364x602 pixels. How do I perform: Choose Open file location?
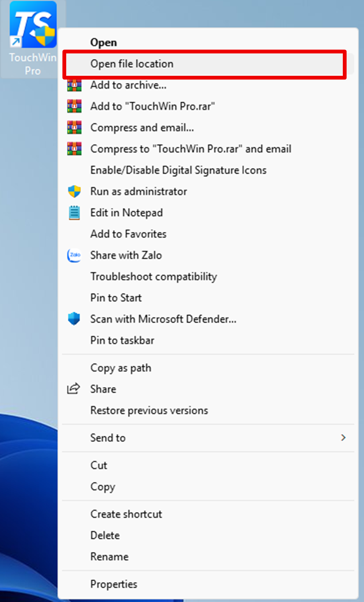(x=132, y=64)
